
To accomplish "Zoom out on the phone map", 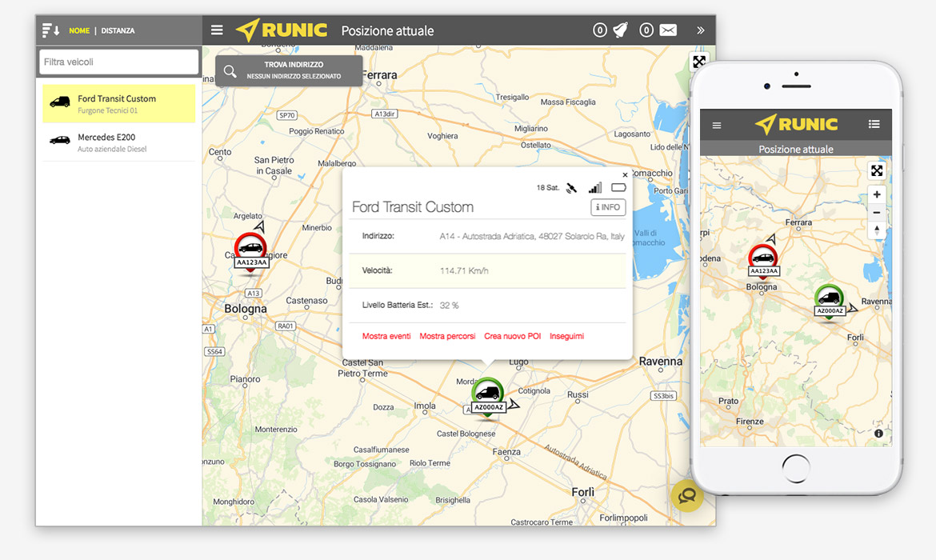I will pos(876,213).
